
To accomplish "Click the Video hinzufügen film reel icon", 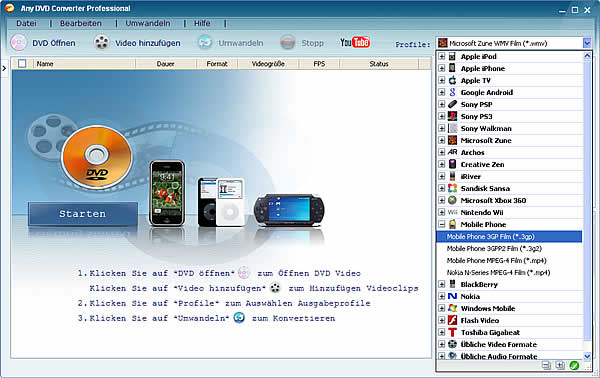I will tap(101, 42).
